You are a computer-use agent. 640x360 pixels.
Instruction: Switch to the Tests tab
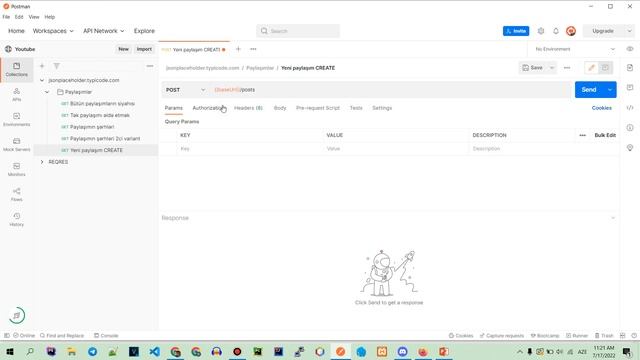[x=356, y=108]
